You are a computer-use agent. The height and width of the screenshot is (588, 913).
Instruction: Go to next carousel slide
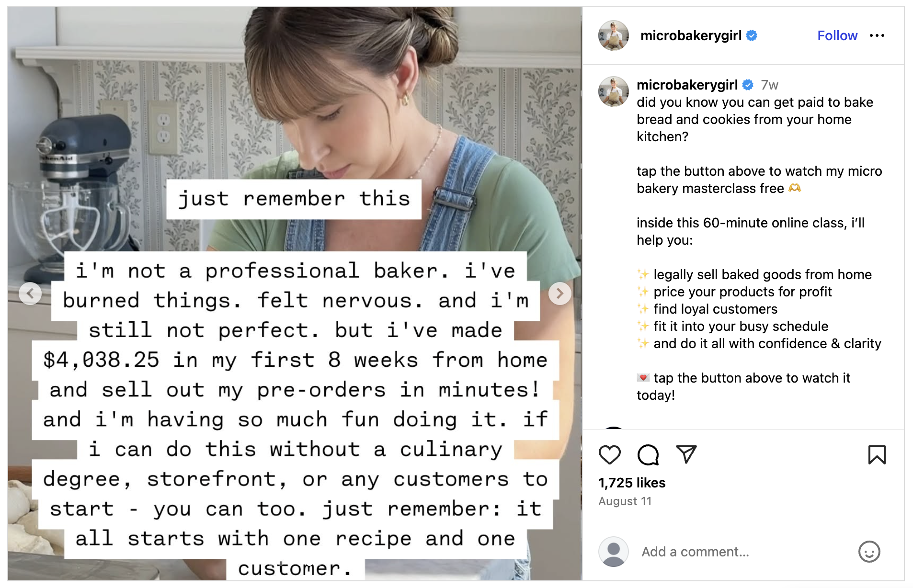559,294
